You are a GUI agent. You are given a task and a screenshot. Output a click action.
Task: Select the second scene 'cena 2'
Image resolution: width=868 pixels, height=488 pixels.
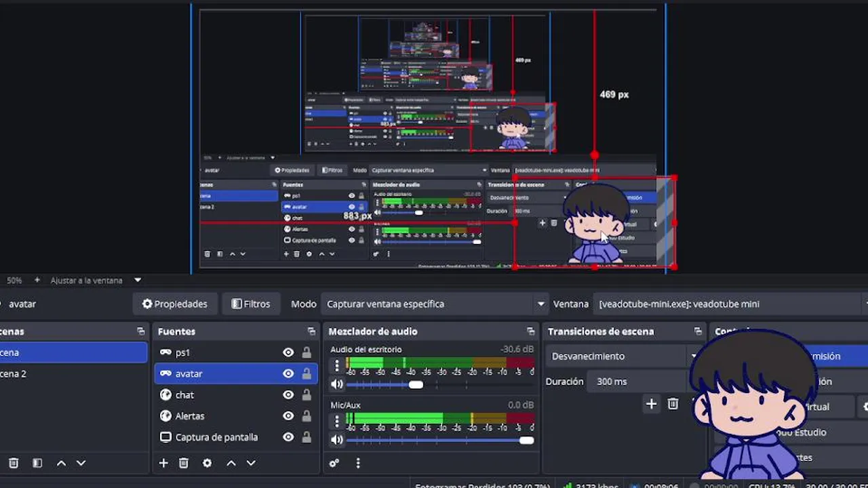click(73, 373)
